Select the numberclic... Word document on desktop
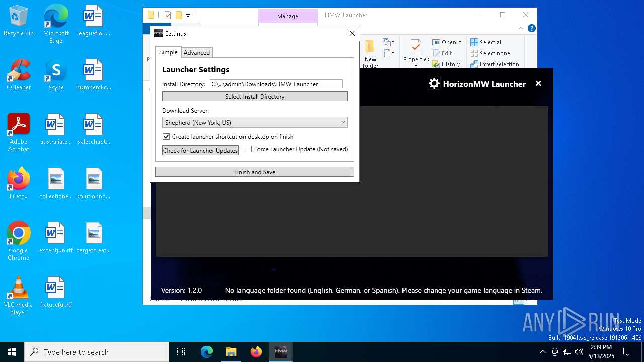 93,75
